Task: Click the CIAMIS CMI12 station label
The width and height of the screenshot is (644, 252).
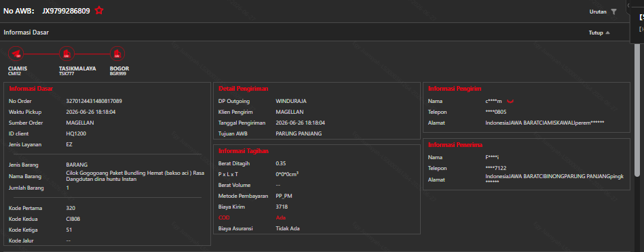Action: [18, 71]
